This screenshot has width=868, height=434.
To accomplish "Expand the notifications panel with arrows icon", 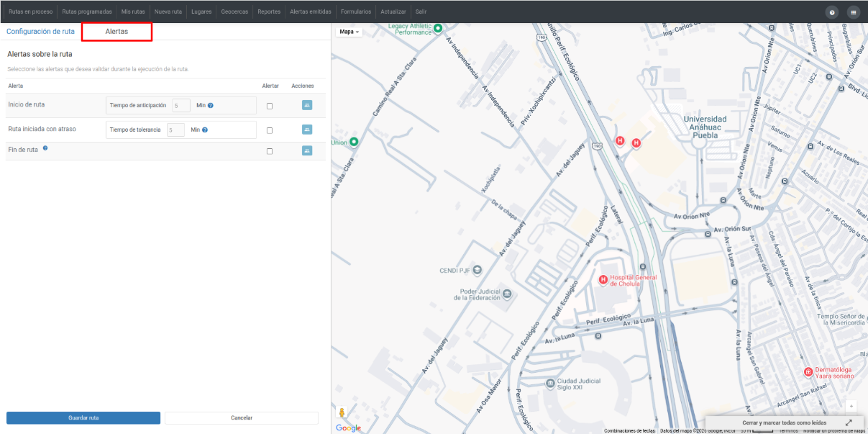I will pyautogui.click(x=849, y=422).
